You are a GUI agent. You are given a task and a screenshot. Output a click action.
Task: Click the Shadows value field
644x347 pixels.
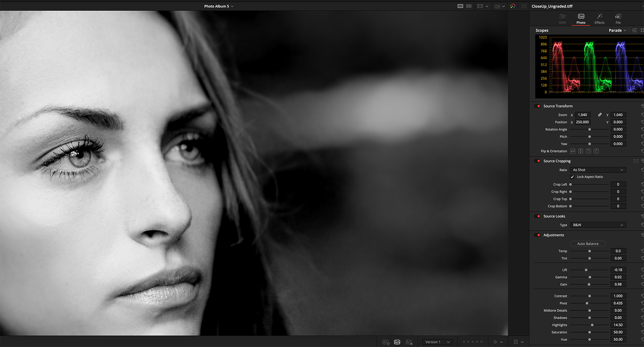[618, 318]
